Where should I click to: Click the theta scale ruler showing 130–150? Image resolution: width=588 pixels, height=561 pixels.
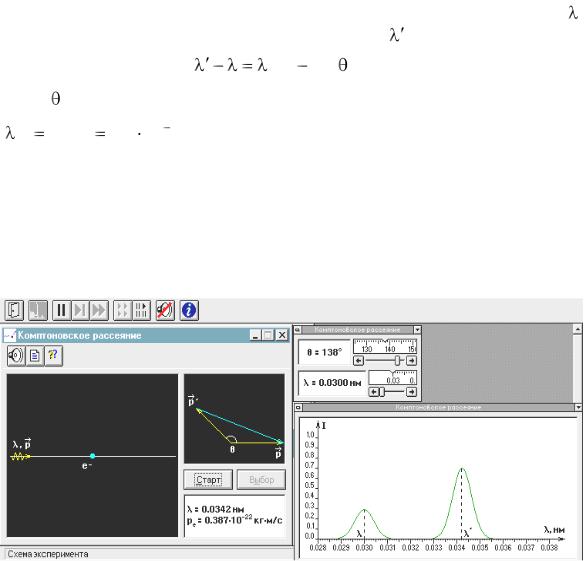385,346
